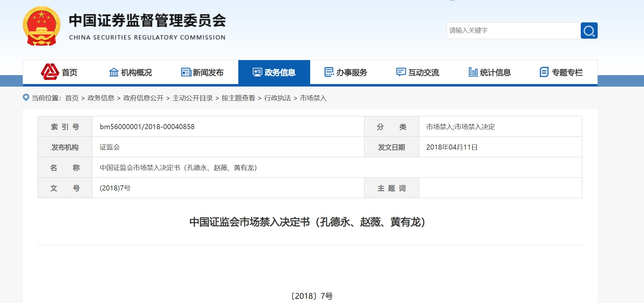Click the monitor icon beside 政务信息
Screen dimensions: 644x303
[257, 72]
